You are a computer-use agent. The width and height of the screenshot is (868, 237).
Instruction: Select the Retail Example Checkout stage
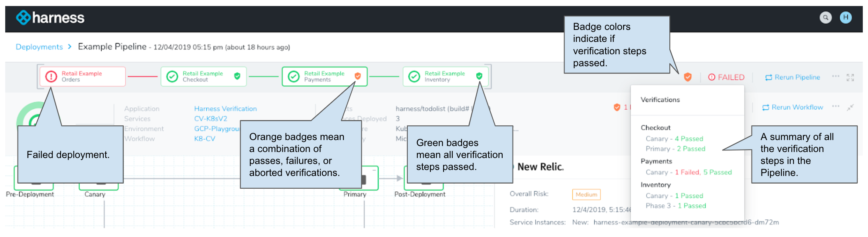[203, 76]
